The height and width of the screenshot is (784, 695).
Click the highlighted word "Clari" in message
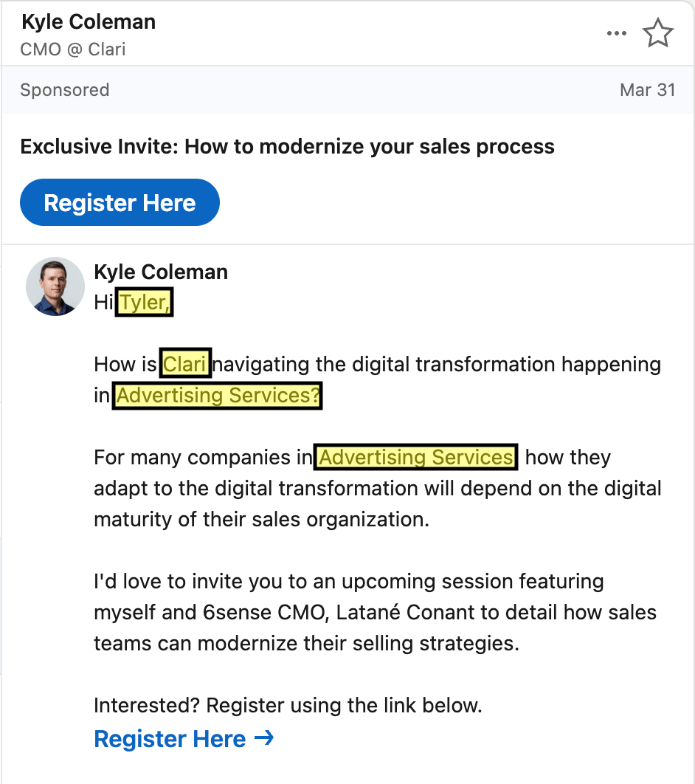pyautogui.click(x=185, y=363)
